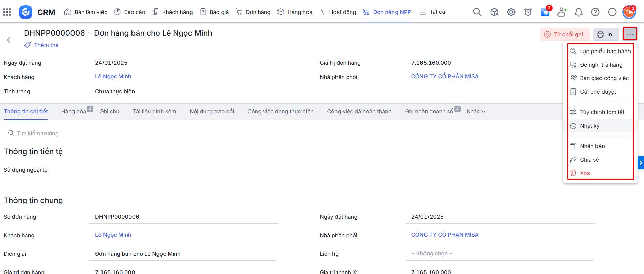
Task: Go back using the left arrow
Action: pyautogui.click(x=10, y=40)
